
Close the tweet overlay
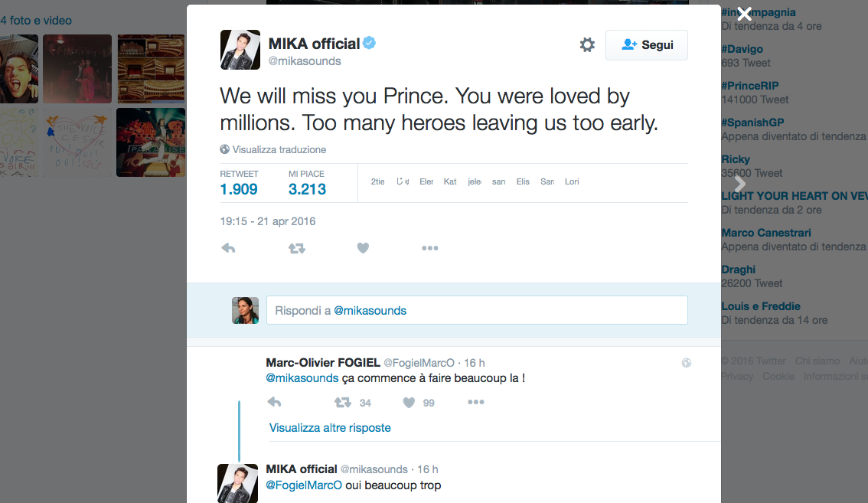point(744,14)
